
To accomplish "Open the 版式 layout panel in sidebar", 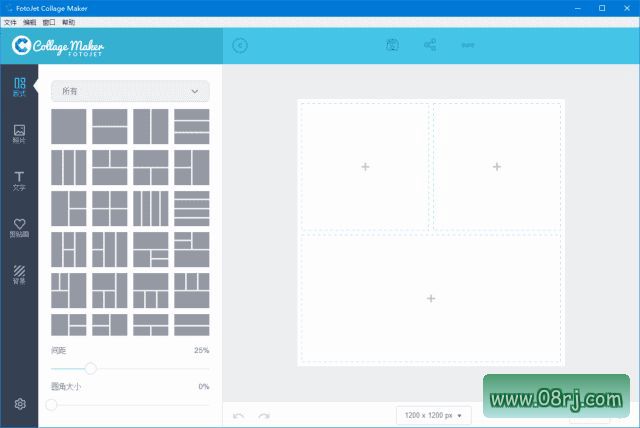I will (x=19, y=86).
